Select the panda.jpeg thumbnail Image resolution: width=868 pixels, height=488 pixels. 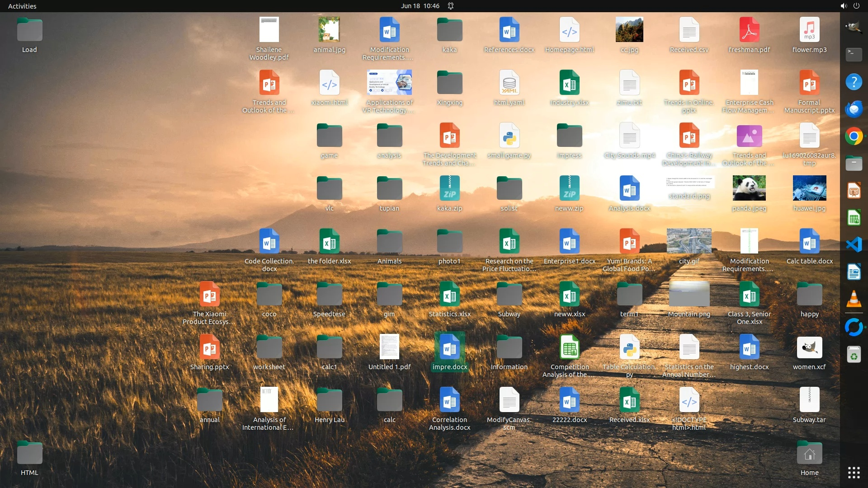point(749,188)
